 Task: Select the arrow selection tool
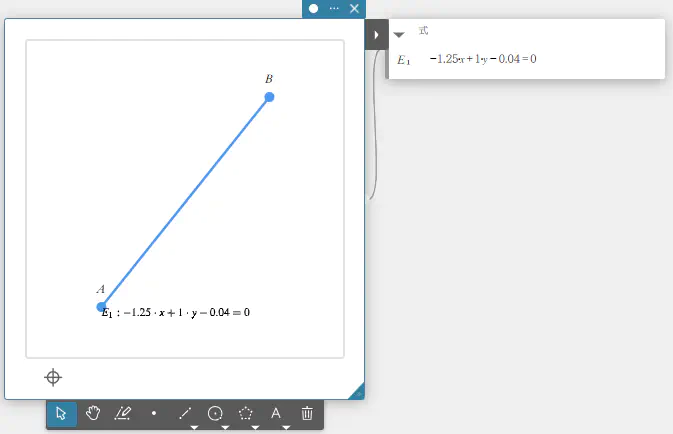[x=62, y=413]
